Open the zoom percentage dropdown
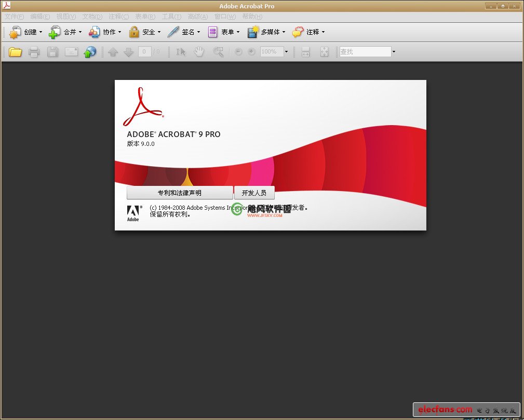The image size is (524, 420). tap(286, 52)
